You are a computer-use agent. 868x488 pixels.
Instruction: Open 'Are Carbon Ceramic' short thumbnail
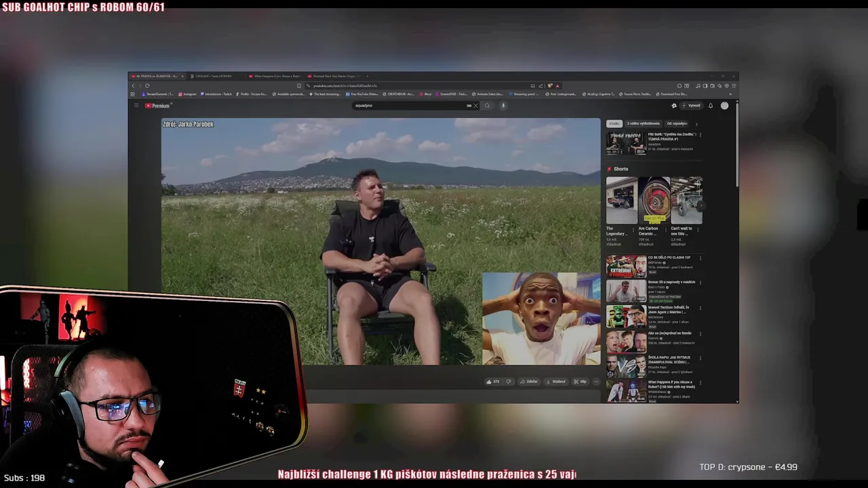(x=654, y=201)
